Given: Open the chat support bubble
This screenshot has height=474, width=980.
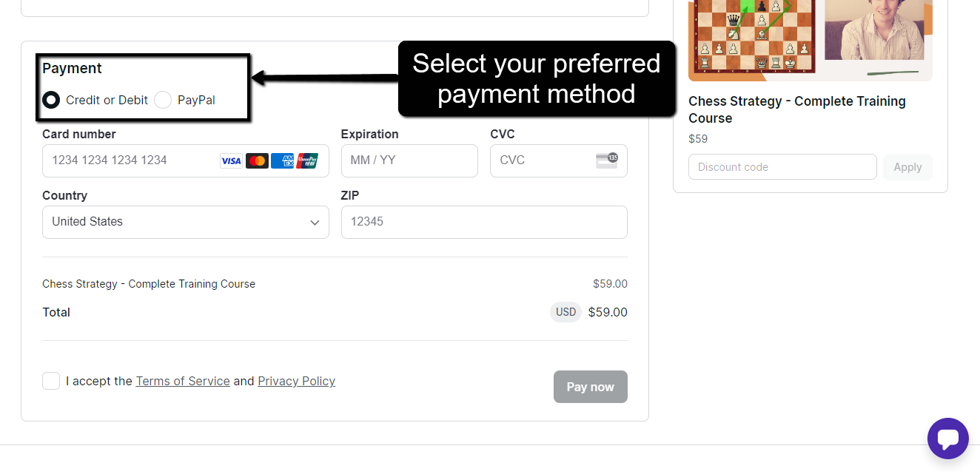Looking at the screenshot, I should [x=947, y=439].
